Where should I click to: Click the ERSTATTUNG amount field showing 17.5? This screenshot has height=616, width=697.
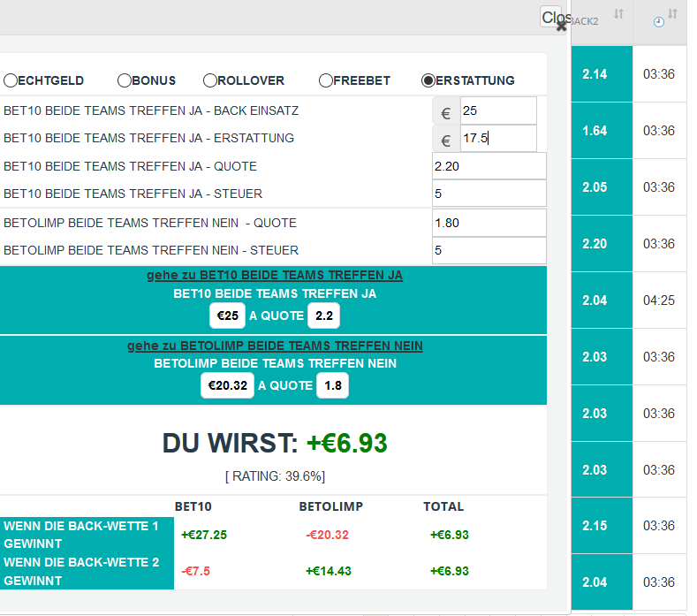(x=498, y=139)
